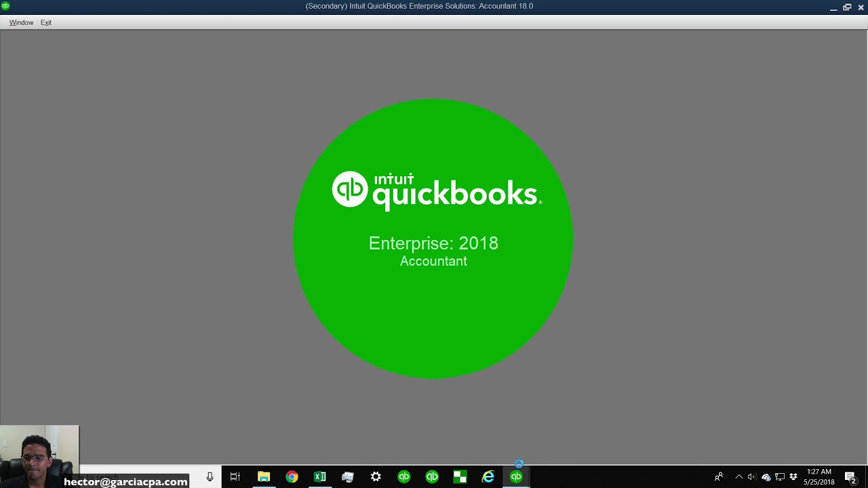Image resolution: width=868 pixels, height=488 pixels.
Task: Click the first QuickBooks taskbar icon
Action: click(x=404, y=477)
